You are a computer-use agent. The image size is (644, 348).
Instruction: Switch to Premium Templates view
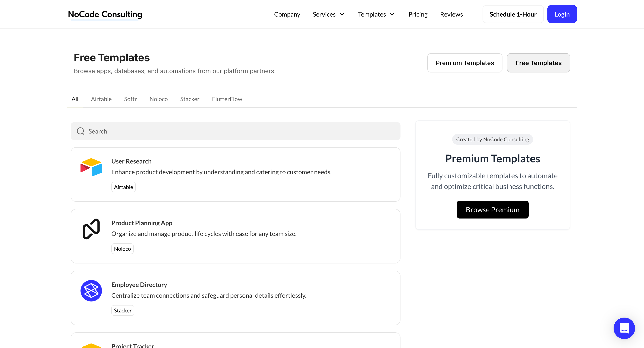pos(464,63)
